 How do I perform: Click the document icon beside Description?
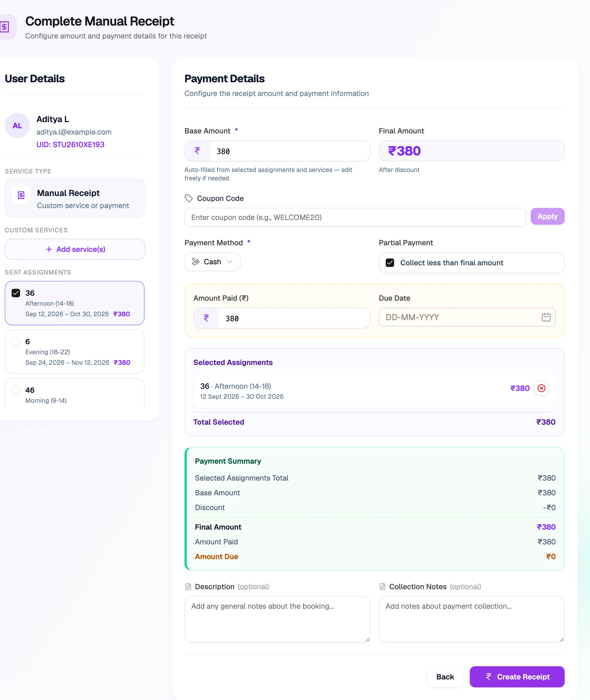(188, 587)
